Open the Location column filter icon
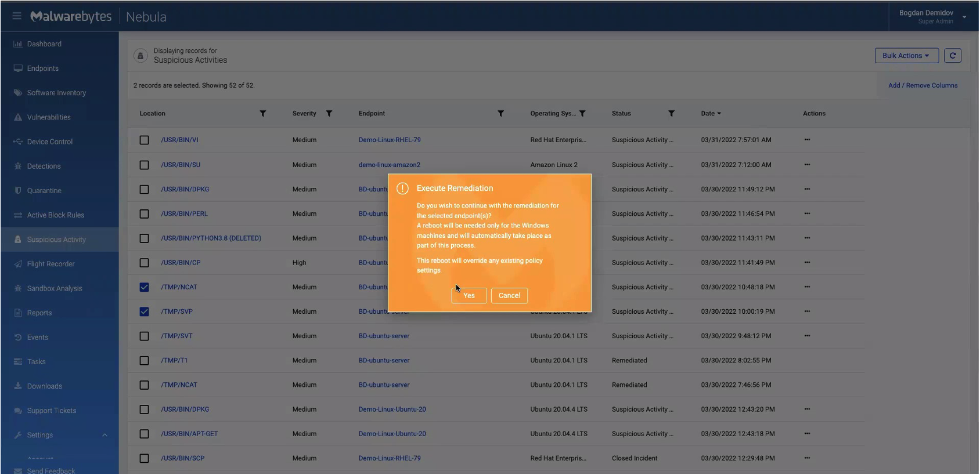This screenshot has width=980, height=475. click(x=262, y=114)
